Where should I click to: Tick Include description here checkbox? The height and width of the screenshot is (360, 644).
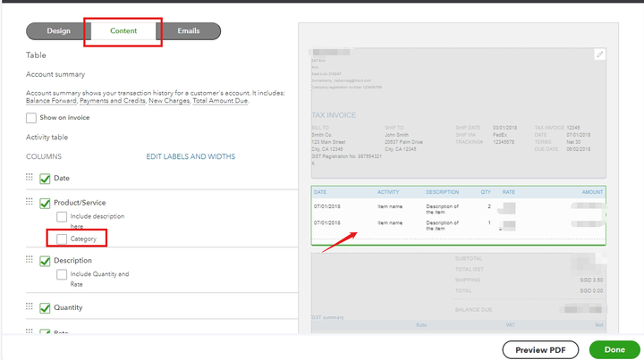coord(62,216)
